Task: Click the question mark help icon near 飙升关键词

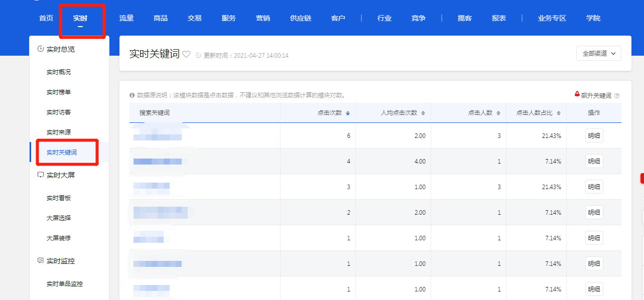Action: click(x=617, y=96)
